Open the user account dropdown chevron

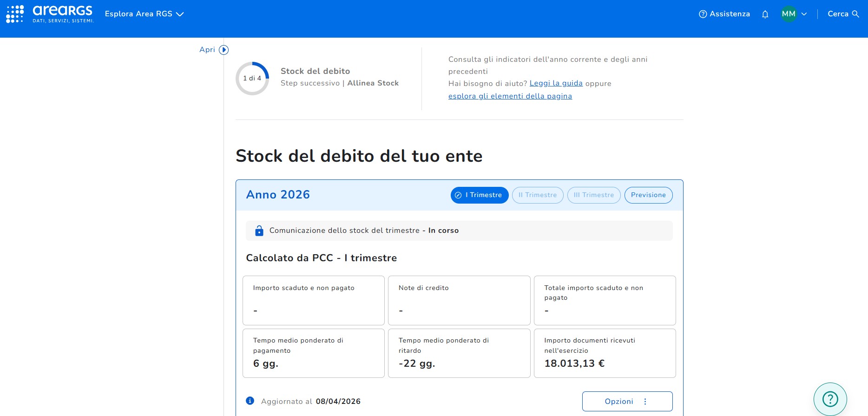click(x=804, y=14)
